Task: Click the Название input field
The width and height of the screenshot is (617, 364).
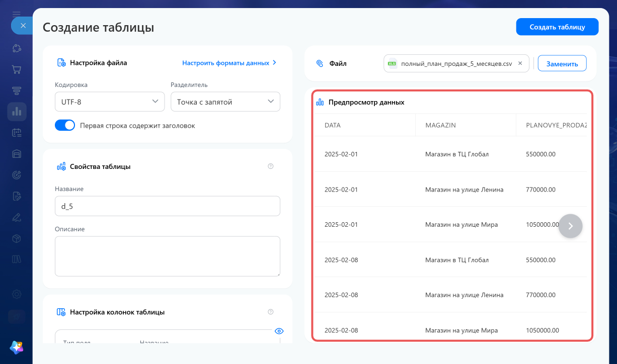Action: click(x=168, y=206)
